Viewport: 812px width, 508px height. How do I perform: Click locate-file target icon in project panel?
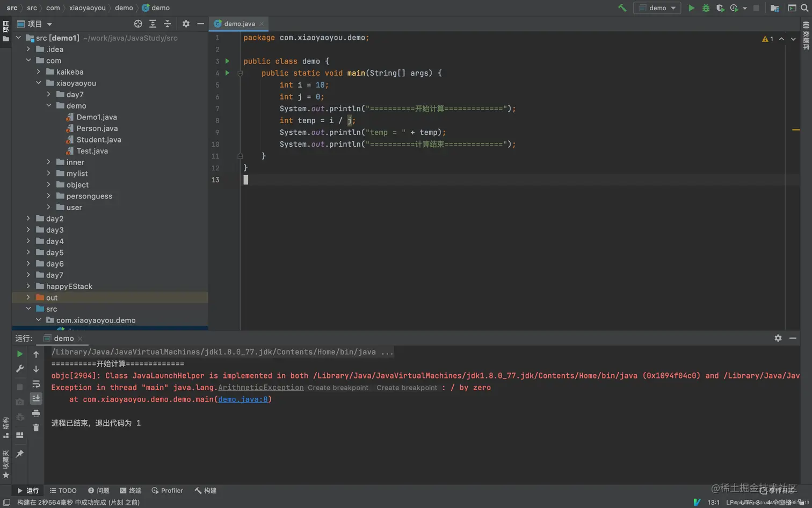138,24
